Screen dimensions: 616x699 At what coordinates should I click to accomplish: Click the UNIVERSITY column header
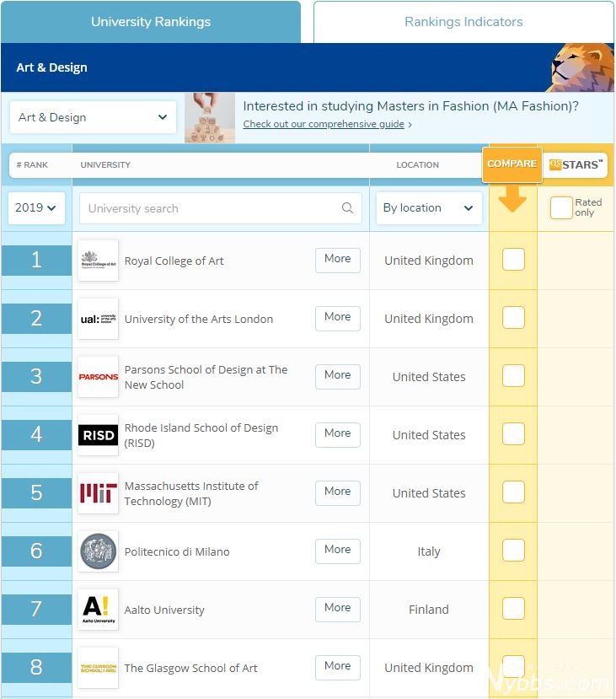coord(105,165)
